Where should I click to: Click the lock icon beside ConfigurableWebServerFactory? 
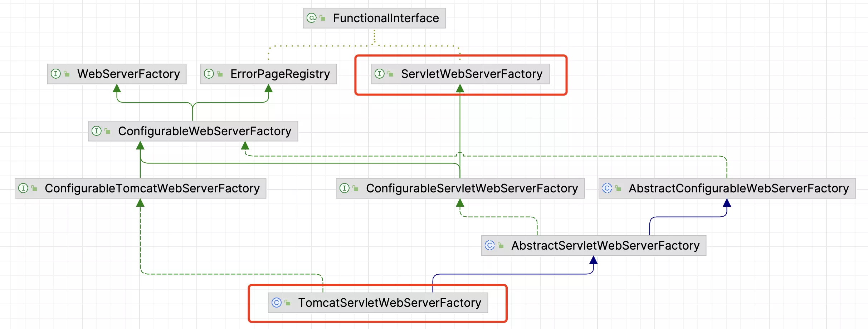(x=107, y=131)
